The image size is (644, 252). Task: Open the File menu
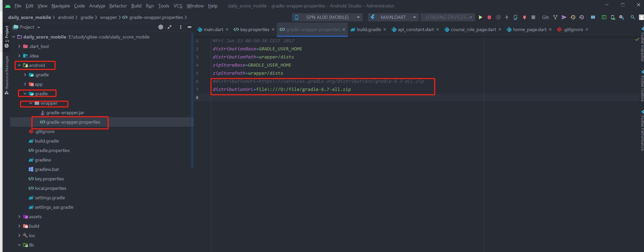(18, 6)
